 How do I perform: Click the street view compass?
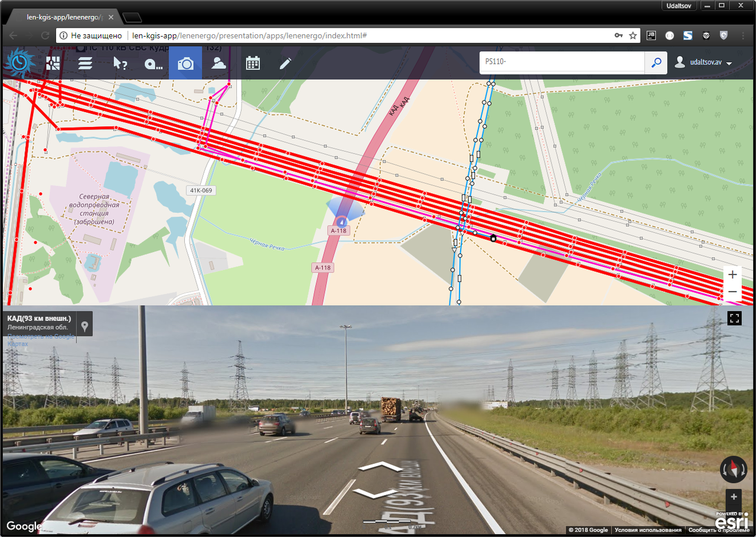point(734,470)
